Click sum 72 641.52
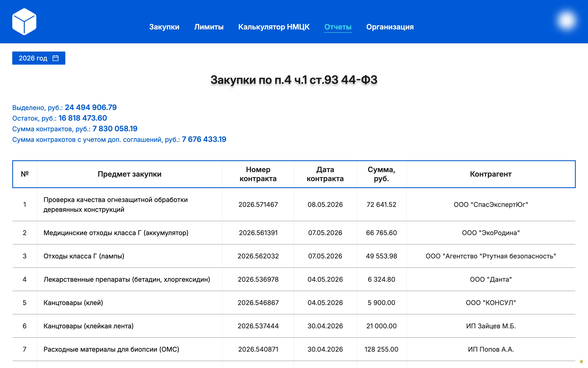The image size is (588, 368). [x=381, y=204]
